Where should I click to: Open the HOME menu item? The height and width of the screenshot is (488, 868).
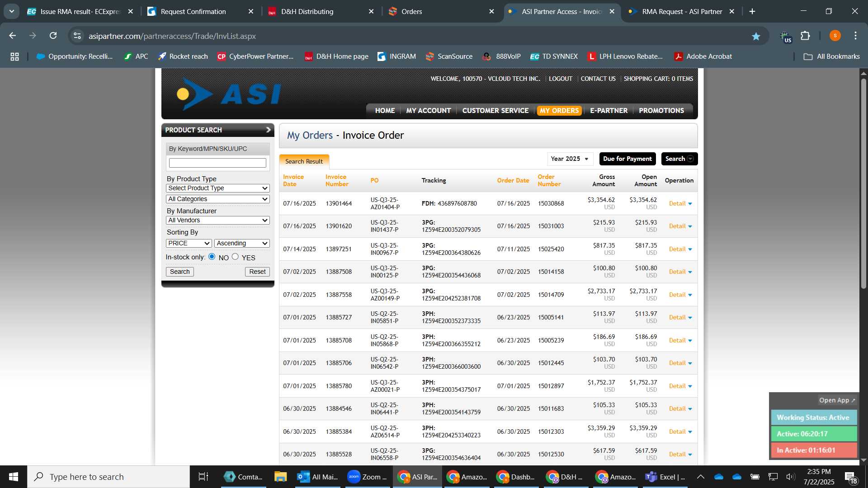[385, 111]
